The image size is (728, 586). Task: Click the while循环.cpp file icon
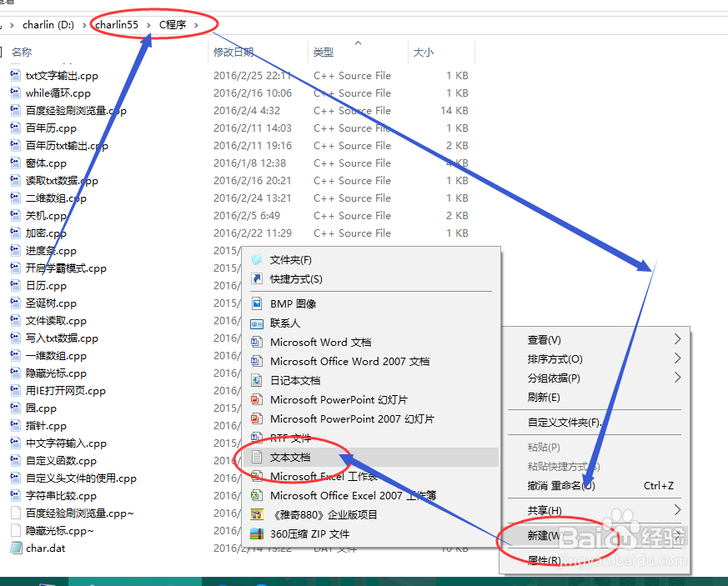pos(15,93)
